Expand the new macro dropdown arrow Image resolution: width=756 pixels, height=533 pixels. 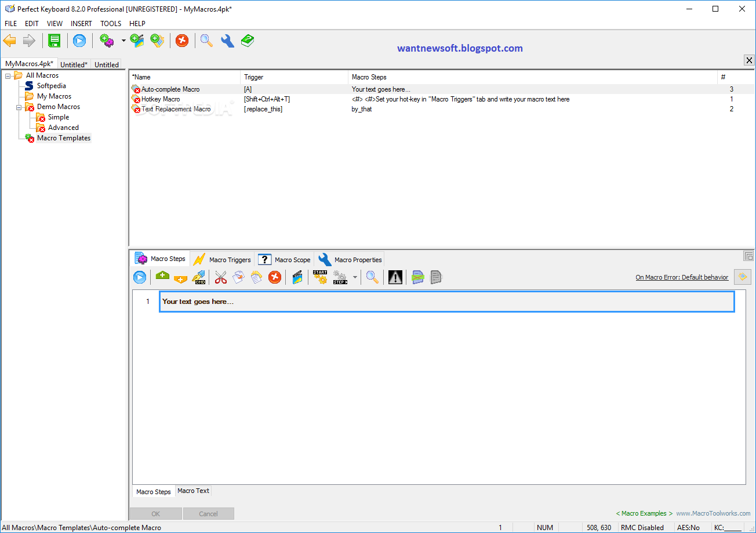123,41
